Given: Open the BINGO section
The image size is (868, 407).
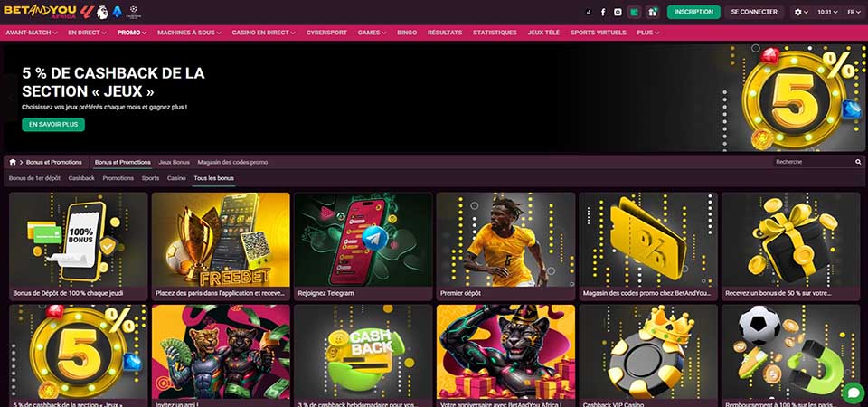Looking at the screenshot, I should [407, 33].
